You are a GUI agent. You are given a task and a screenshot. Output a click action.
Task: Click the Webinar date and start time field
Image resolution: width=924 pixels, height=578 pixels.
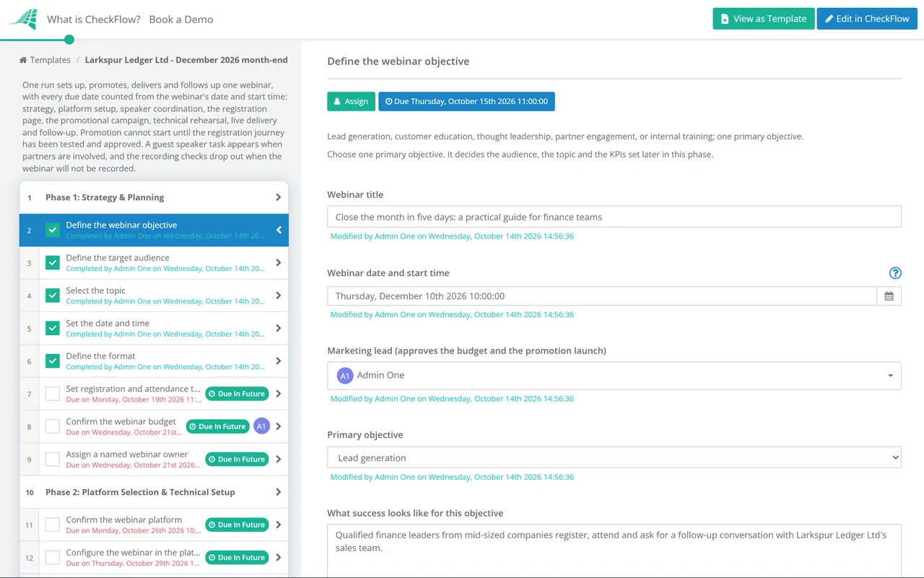(602, 296)
